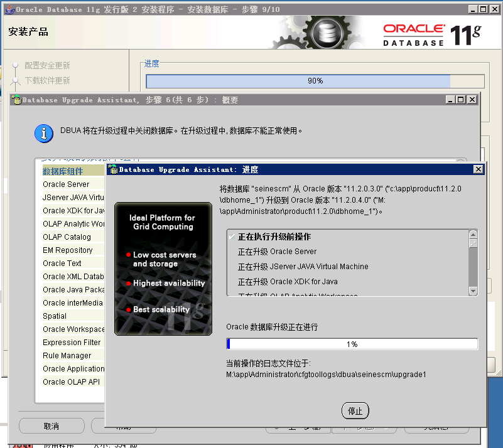Select Oracle interMedia component row
This screenshot has width=503, height=448.
click(x=73, y=302)
